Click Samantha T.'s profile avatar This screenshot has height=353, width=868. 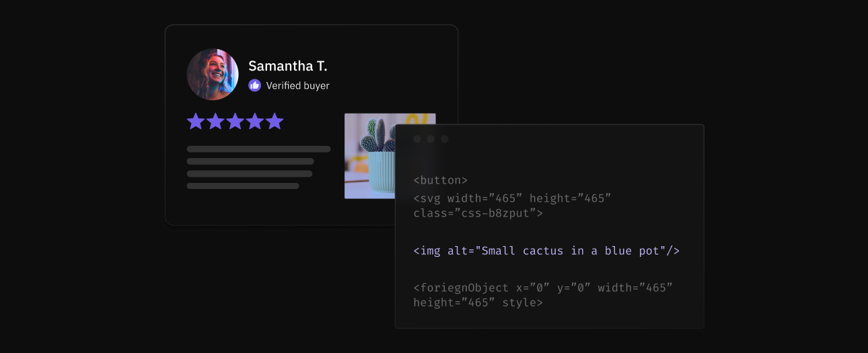213,74
